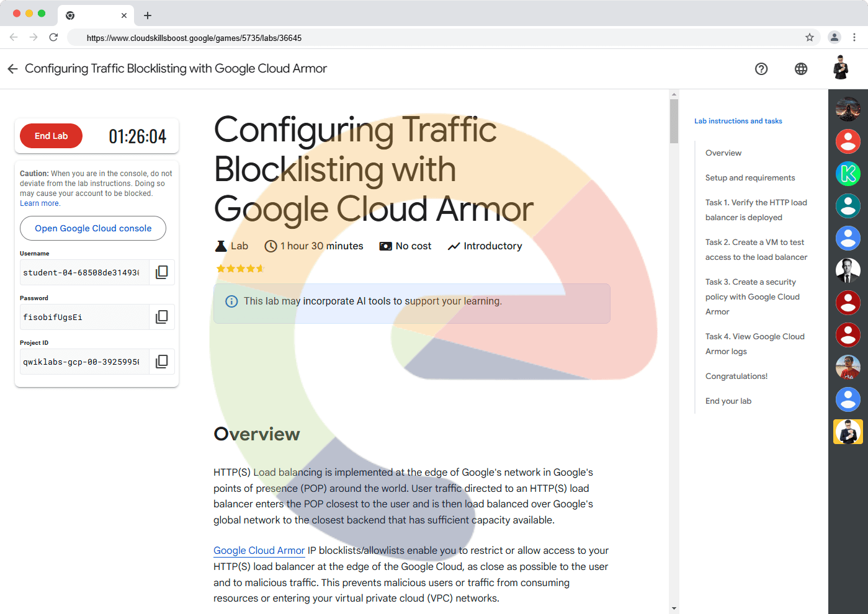Viewport: 868px width, 614px height.
Task: Open the Learn more link
Action: click(40, 203)
